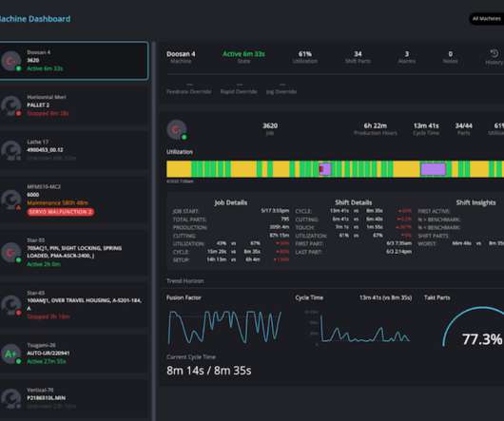Click the gauge icon for P2186510L.MIN machine
This screenshot has height=421, width=504.
click(x=11, y=398)
